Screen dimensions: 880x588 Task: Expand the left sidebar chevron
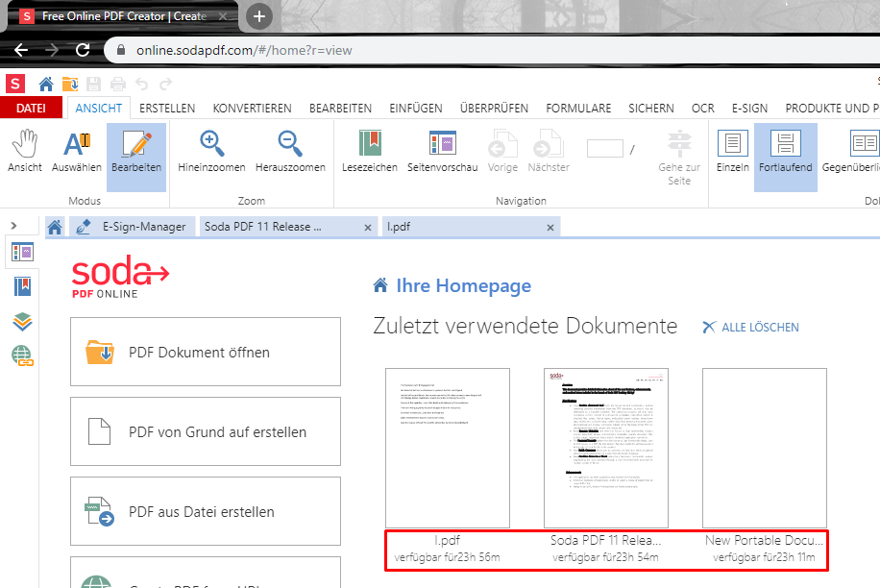(14, 226)
